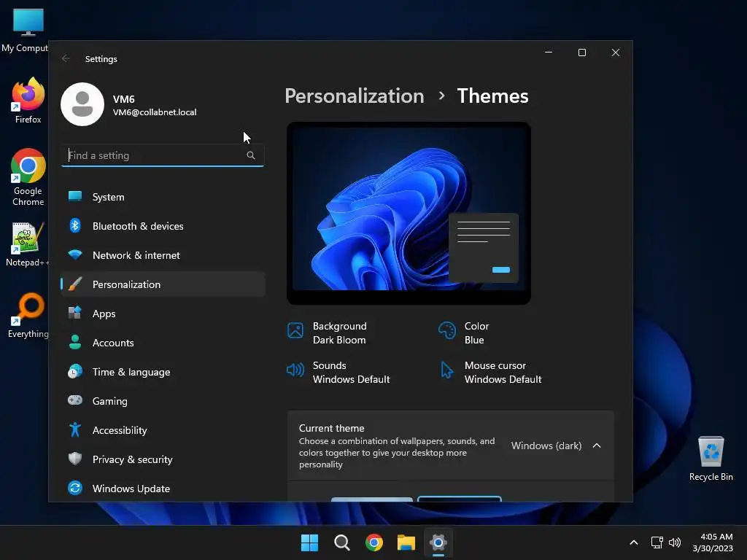Screen dimensions: 747x560
Task: Open the Windows Start button
Action: click(x=309, y=542)
